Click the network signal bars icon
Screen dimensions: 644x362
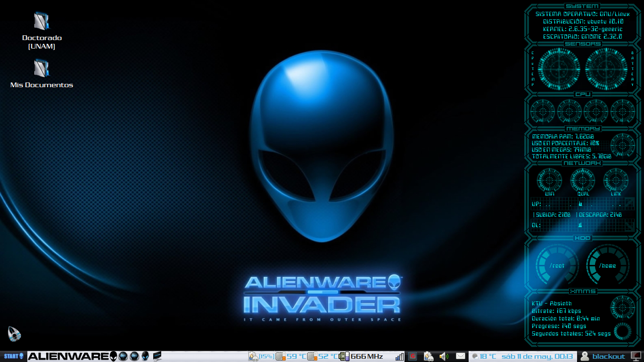[x=400, y=357]
